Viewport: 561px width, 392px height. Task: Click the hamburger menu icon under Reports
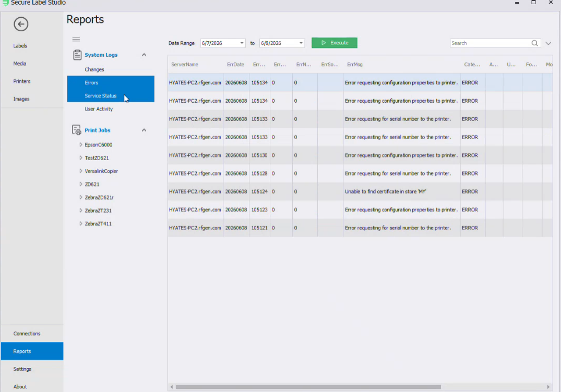pos(76,39)
